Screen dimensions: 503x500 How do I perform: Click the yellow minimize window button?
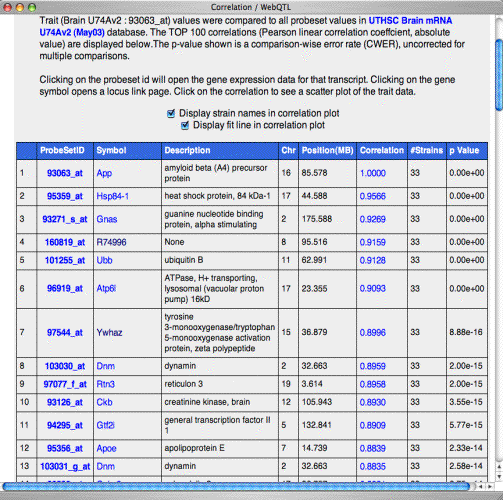click(x=20, y=7)
